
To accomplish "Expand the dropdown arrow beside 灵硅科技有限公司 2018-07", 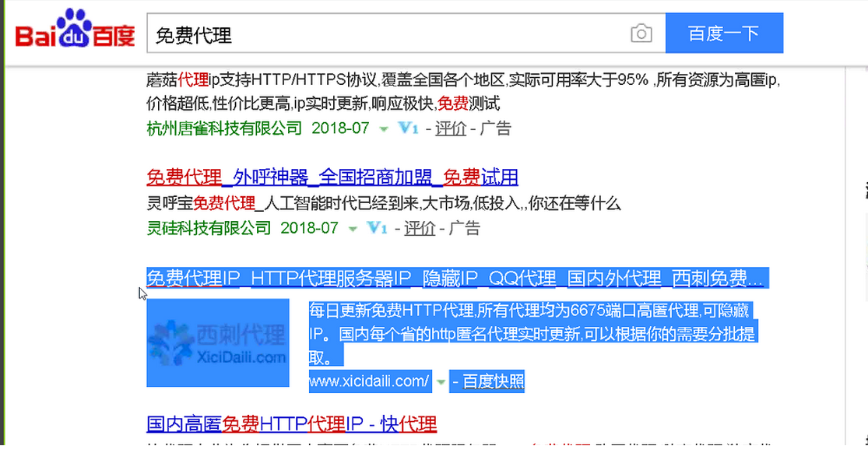I will 353,229.
